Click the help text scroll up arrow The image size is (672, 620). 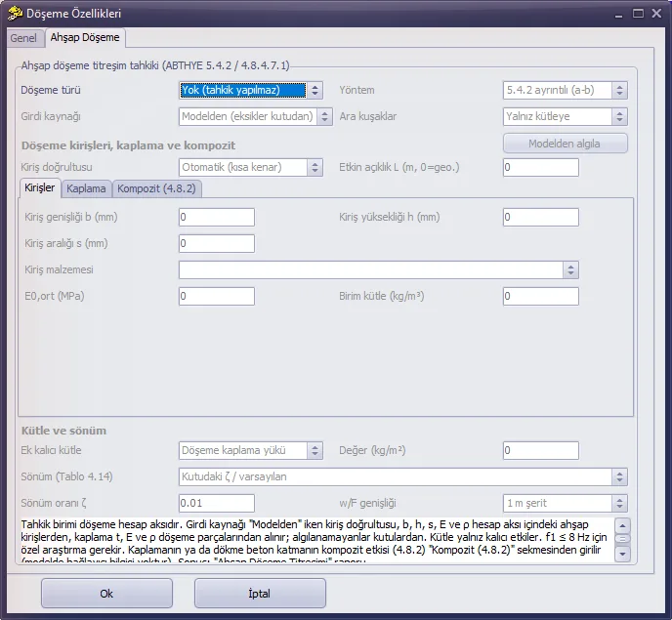622,525
